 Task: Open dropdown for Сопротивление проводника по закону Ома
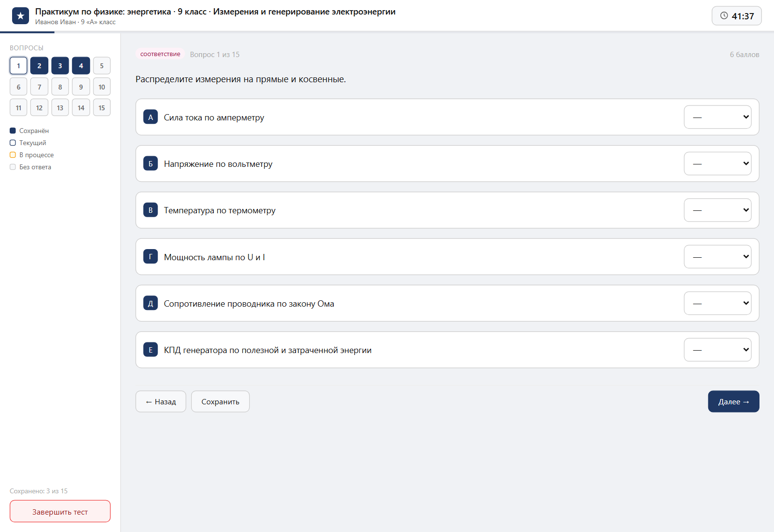click(x=717, y=303)
